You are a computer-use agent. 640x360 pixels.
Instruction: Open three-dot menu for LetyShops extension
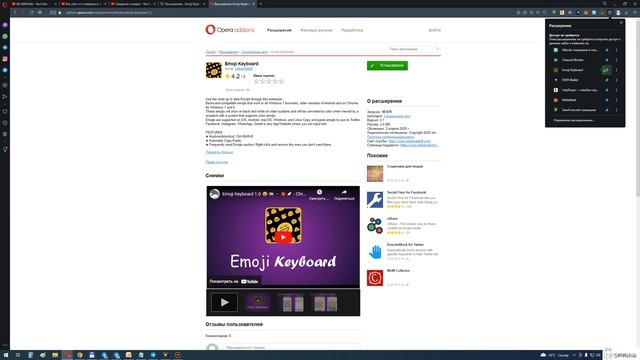(x=616, y=90)
